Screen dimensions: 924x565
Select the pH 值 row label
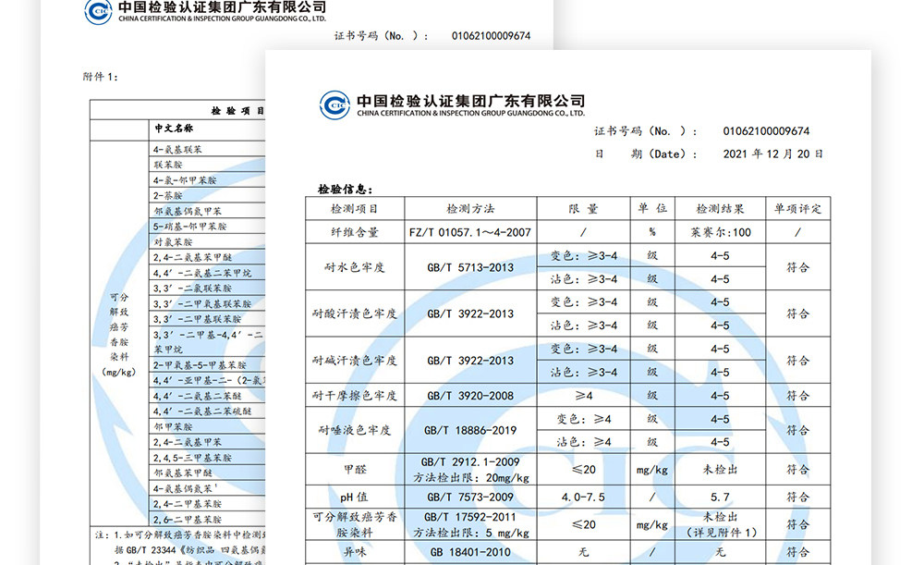pos(354,497)
